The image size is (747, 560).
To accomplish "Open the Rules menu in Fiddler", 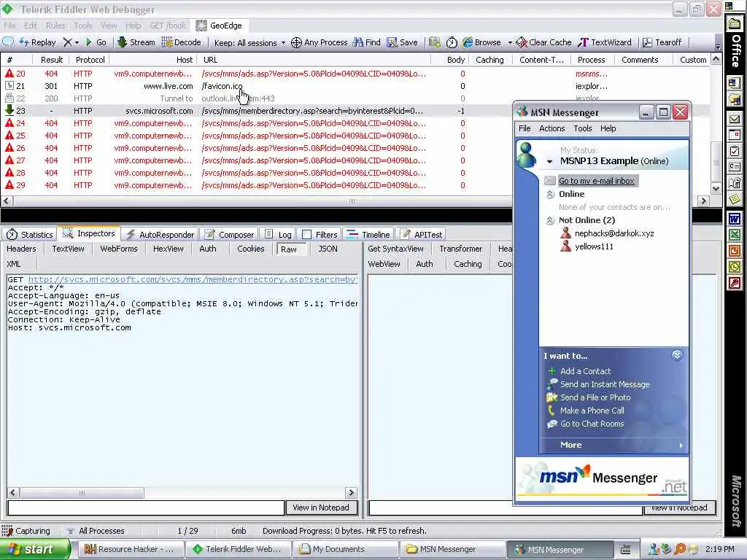I will (x=55, y=26).
